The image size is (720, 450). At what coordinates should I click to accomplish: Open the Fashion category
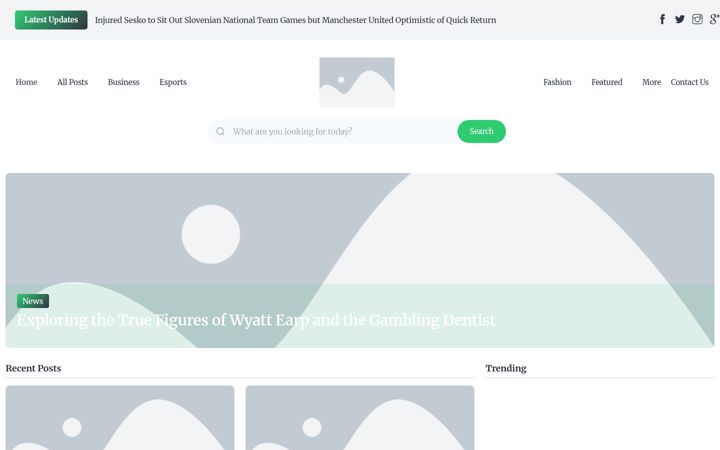557,82
